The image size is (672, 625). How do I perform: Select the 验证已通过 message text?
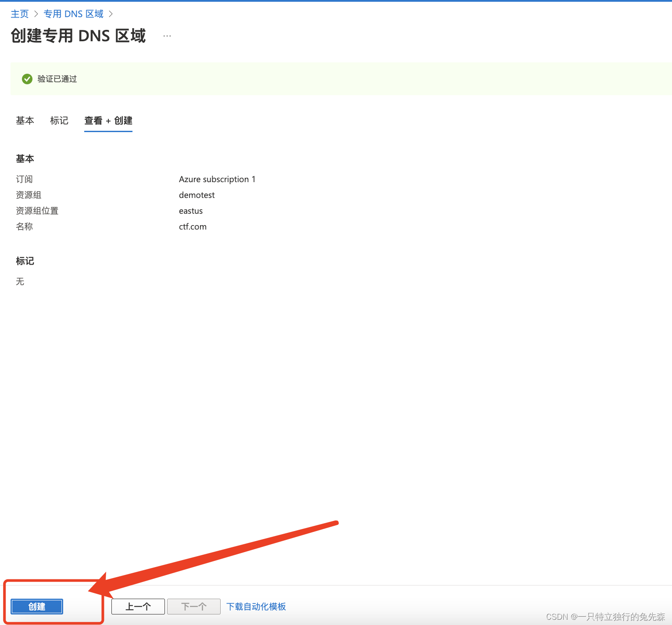[57, 79]
